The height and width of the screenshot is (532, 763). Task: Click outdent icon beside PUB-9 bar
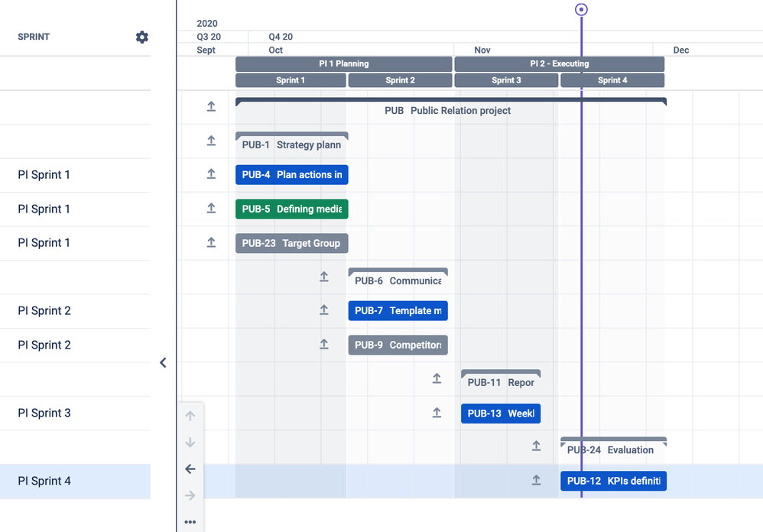click(324, 344)
